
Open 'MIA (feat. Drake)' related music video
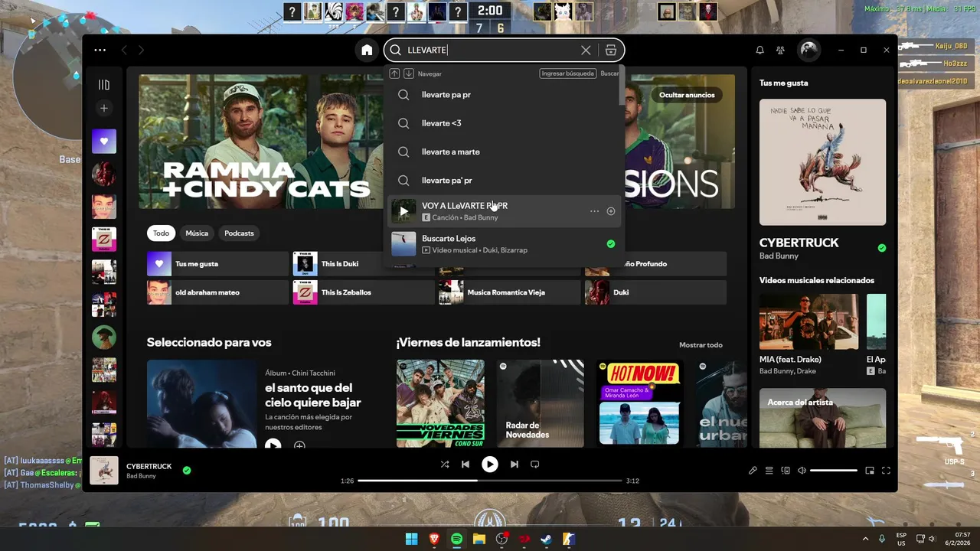(x=808, y=334)
